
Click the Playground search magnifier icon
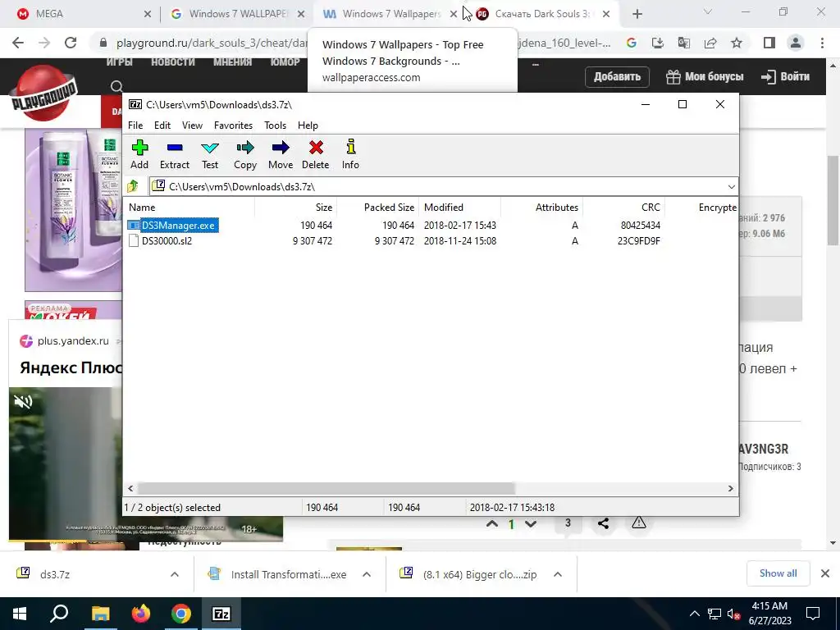click(x=116, y=86)
